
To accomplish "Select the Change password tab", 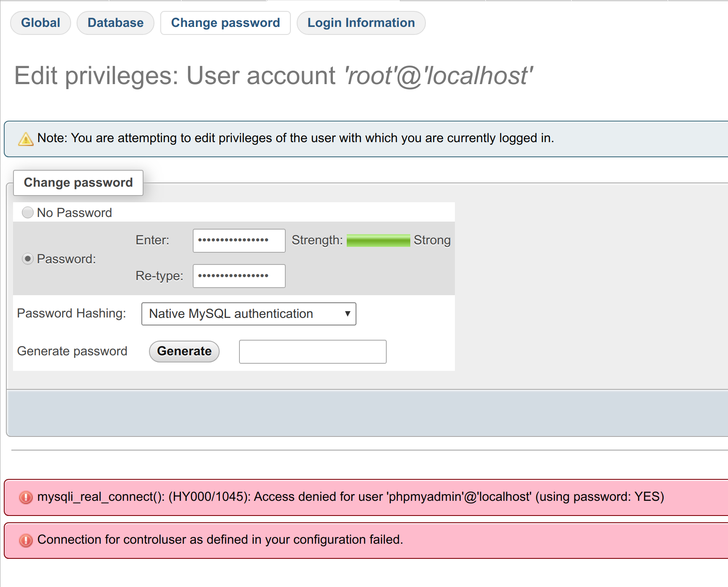I will tap(225, 23).
